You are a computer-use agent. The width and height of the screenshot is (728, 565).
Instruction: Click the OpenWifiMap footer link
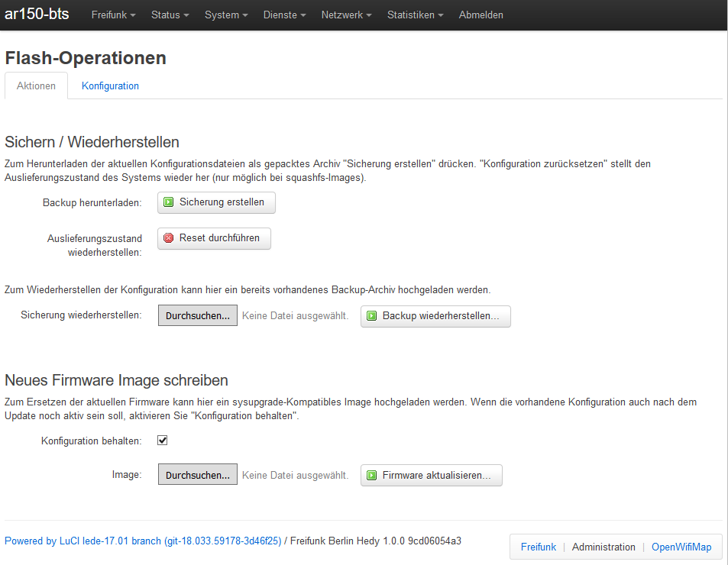click(681, 547)
